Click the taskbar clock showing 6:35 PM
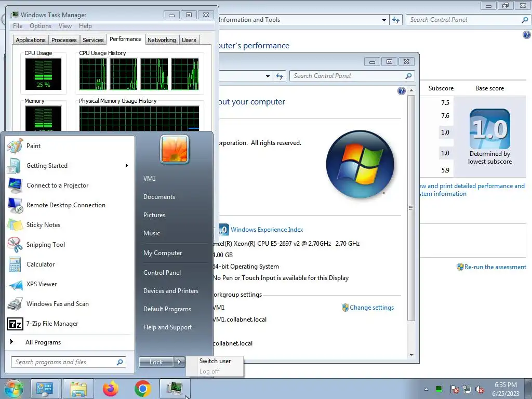This screenshot has width=532, height=399. [506, 389]
